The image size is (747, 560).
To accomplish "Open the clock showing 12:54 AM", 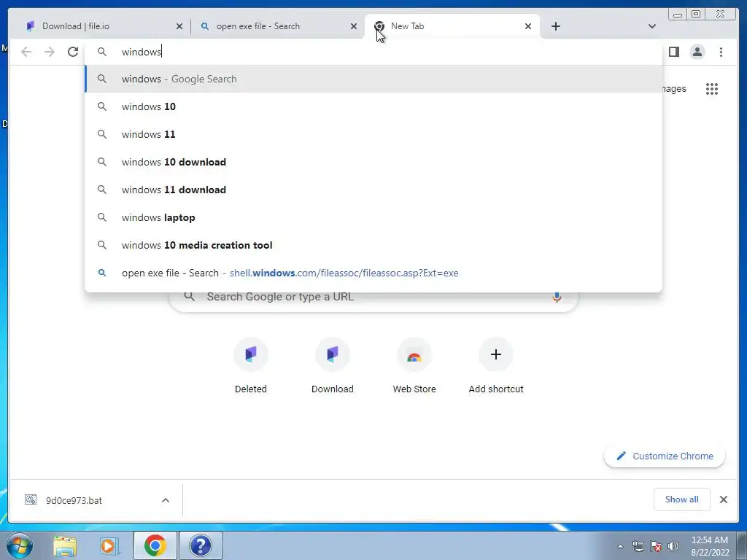I will click(710, 546).
